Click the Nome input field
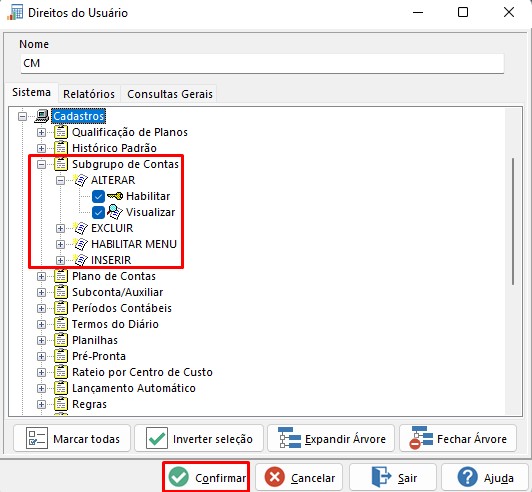532x492 pixels. [x=262, y=63]
